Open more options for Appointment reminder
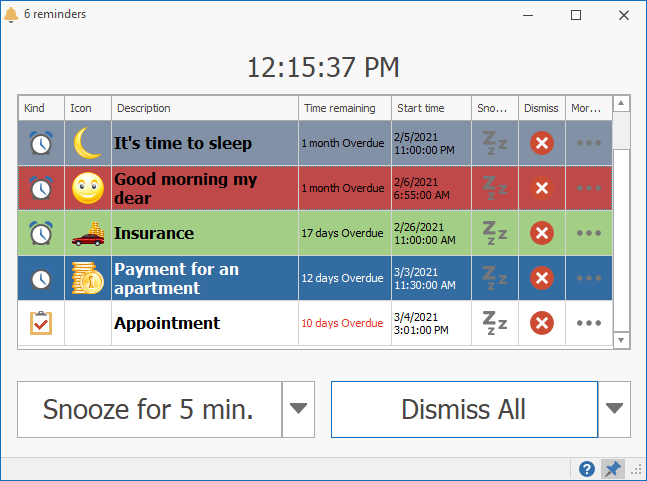Viewport: 647px width, 481px height. click(x=589, y=323)
